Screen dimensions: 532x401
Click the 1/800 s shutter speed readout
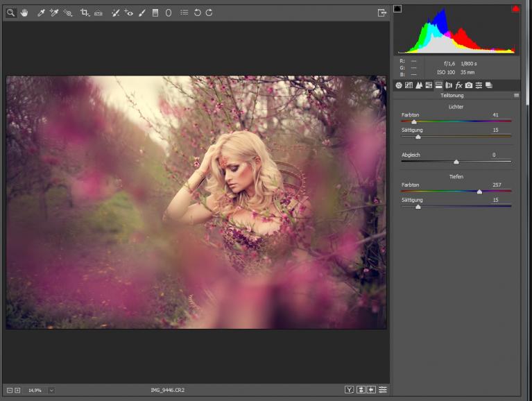469,64
